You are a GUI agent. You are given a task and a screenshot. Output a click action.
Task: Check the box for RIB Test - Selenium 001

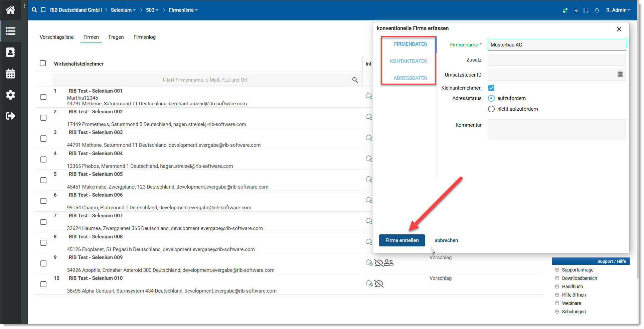[43, 97]
